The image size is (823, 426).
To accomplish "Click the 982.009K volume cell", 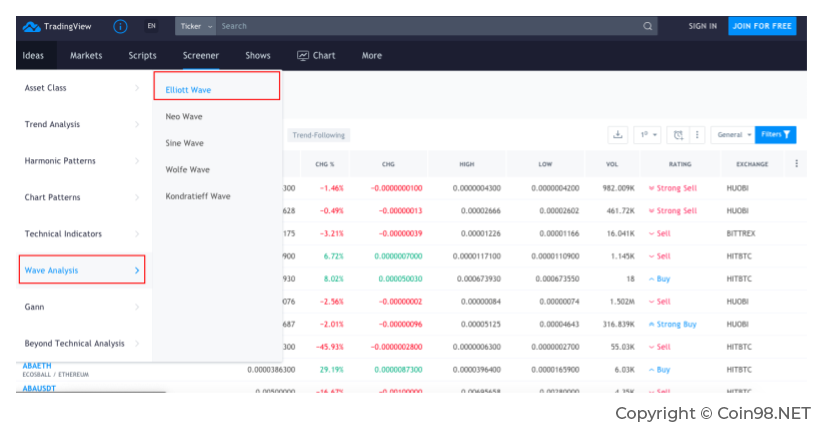I will 618,188.
